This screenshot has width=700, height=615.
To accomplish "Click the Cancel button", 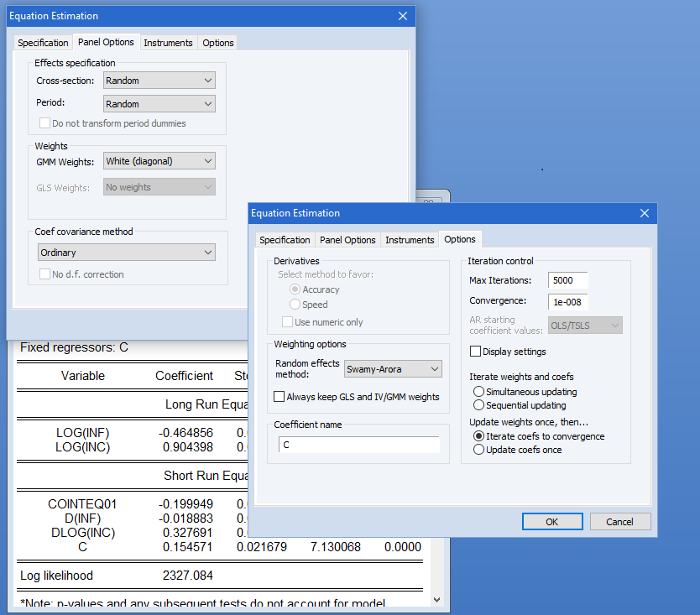I will 619,521.
